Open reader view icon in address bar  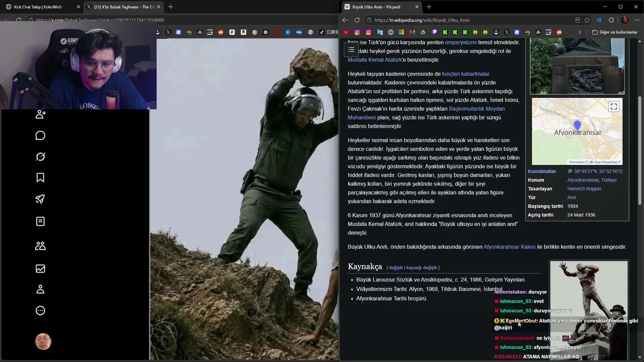pos(578,20)
